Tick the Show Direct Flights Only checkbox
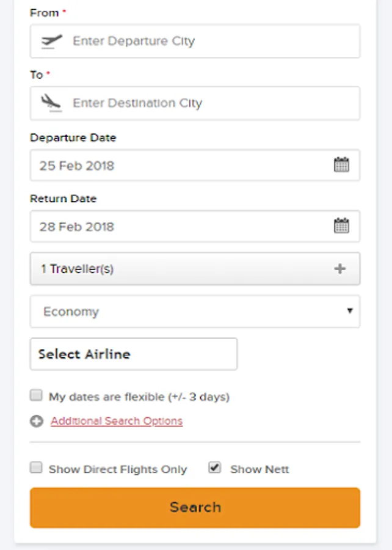This screenshot has width=392, height=550. 37,468
